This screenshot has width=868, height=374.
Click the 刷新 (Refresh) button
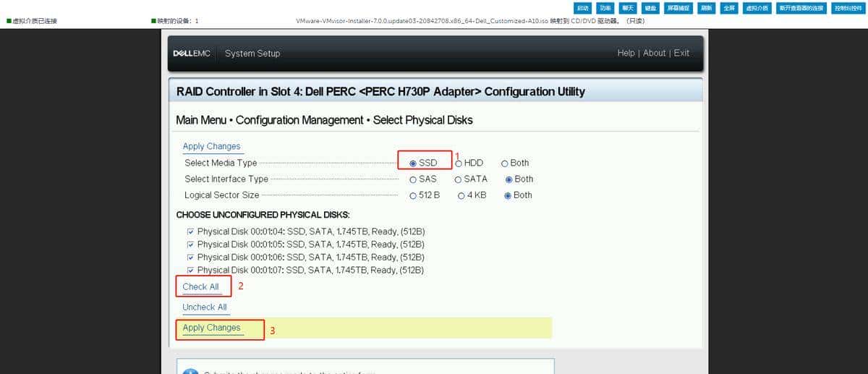coord(707,8)
